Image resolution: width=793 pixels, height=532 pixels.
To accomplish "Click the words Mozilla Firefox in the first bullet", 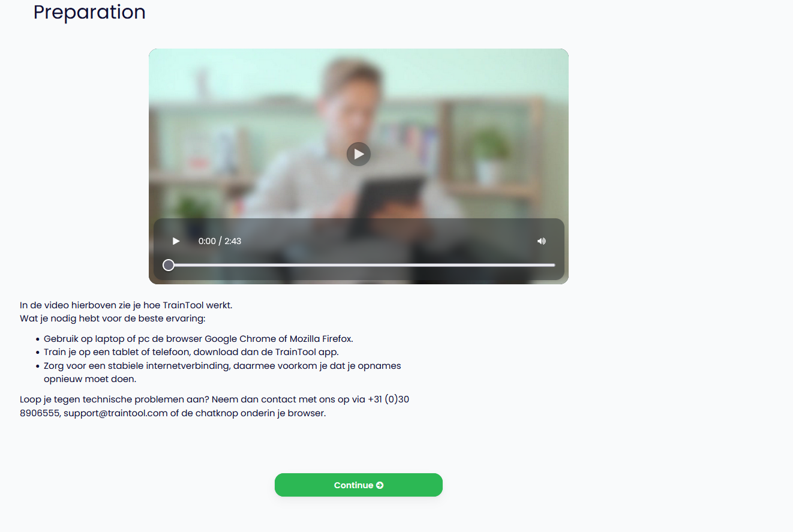I will pos(321,339).
